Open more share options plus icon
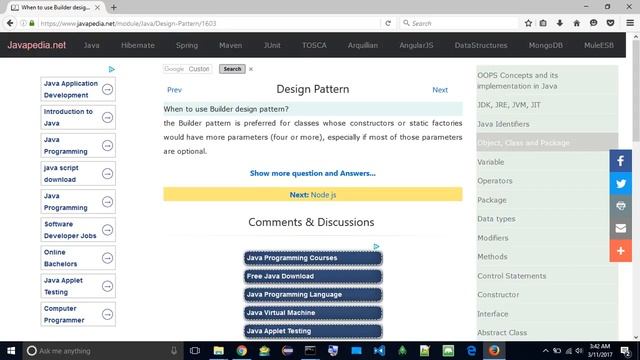This screenshot has height=360, width=640. point(620,251)
